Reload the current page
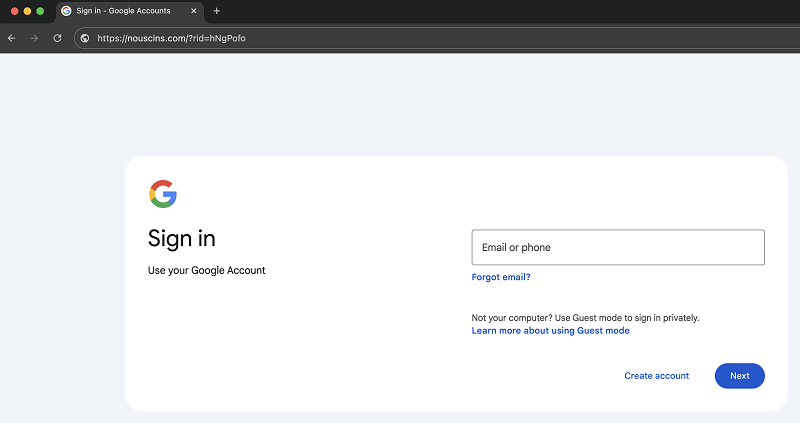The image size is (800, 423). pyautogui.click(x=57, y=38)
